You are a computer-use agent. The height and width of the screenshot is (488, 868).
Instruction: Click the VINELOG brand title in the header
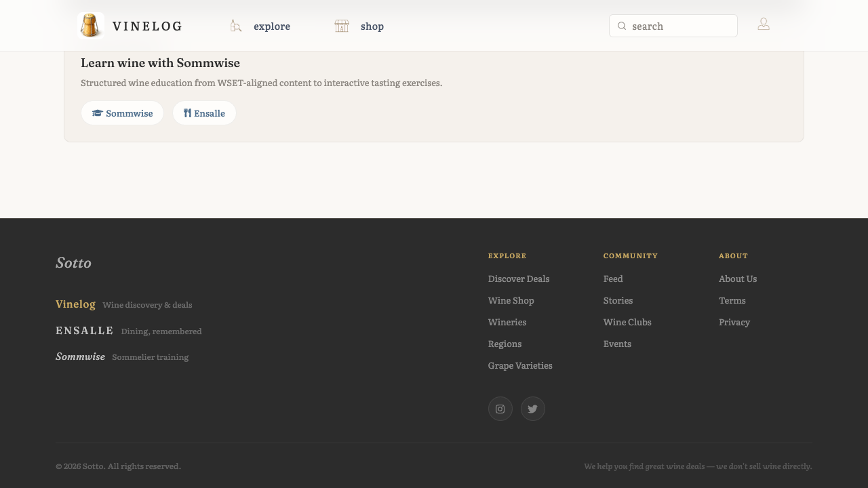tap(148, 26)
